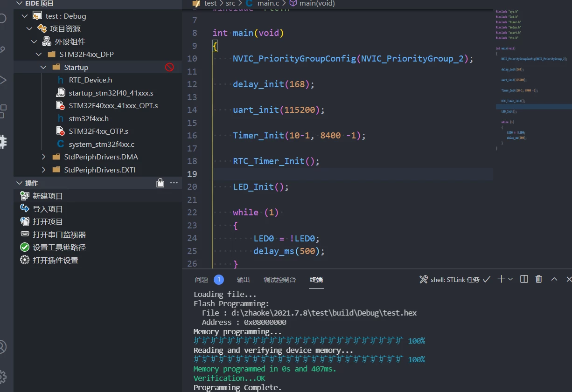
Task: Split the terminal panel
Action: pos(524,279)
